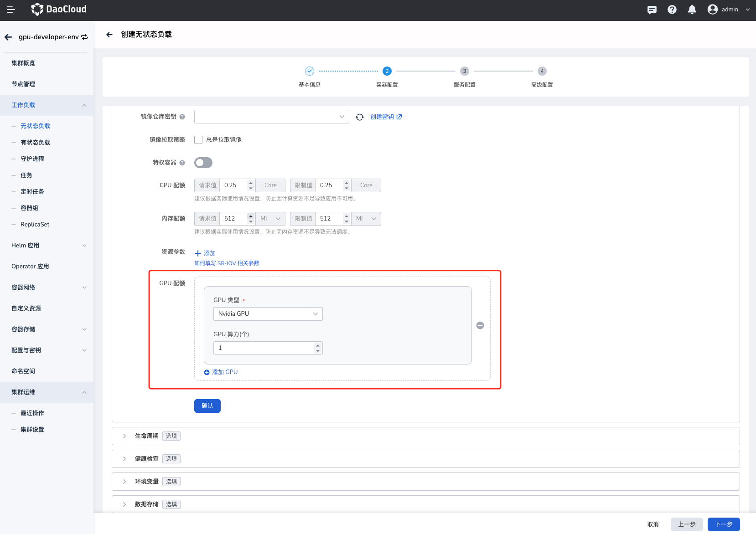The width and height of the screenshot is (756, 534).
Task: Click the memory 请求值 512 field
Action: pos(233,219)
